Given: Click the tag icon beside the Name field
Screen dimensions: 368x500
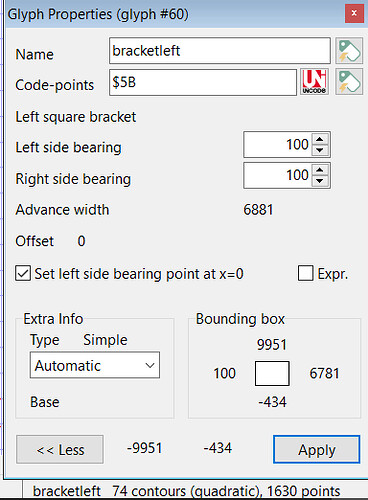Looking at the screenshot, I should pyautogui.click(x=349, y=51).
